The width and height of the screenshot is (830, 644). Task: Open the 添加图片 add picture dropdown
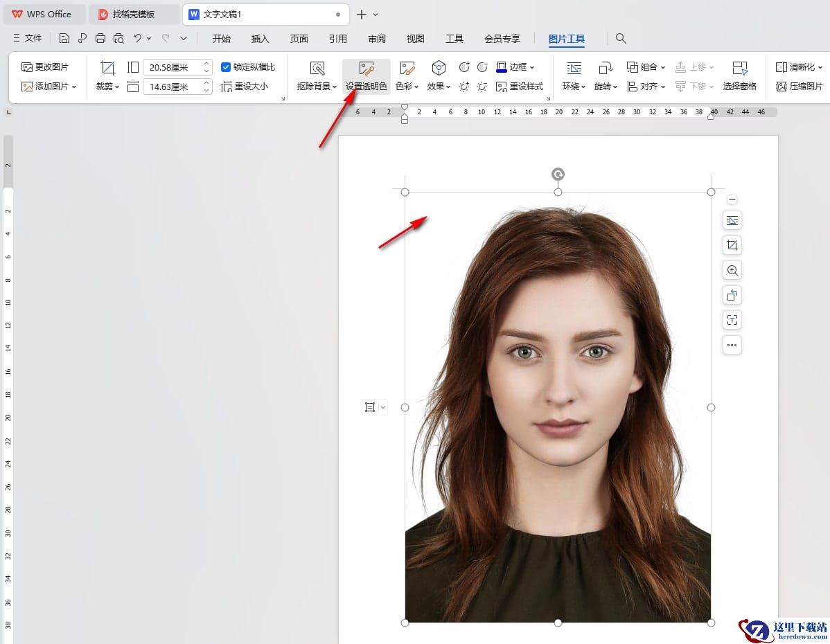point(48,87)
